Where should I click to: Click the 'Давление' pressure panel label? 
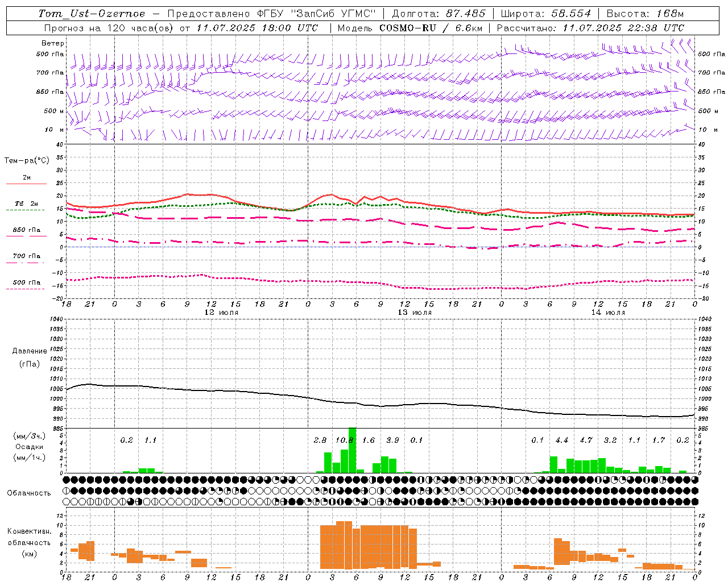30,351
